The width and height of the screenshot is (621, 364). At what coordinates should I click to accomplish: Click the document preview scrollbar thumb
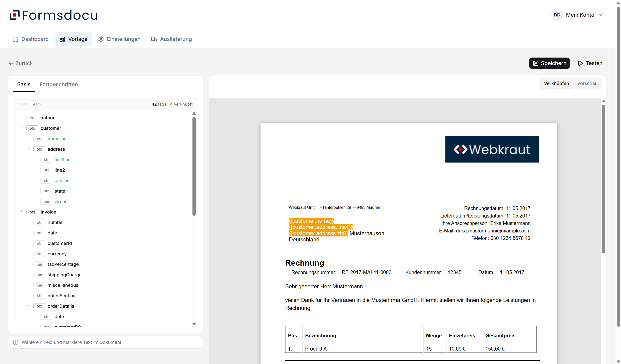604,179
